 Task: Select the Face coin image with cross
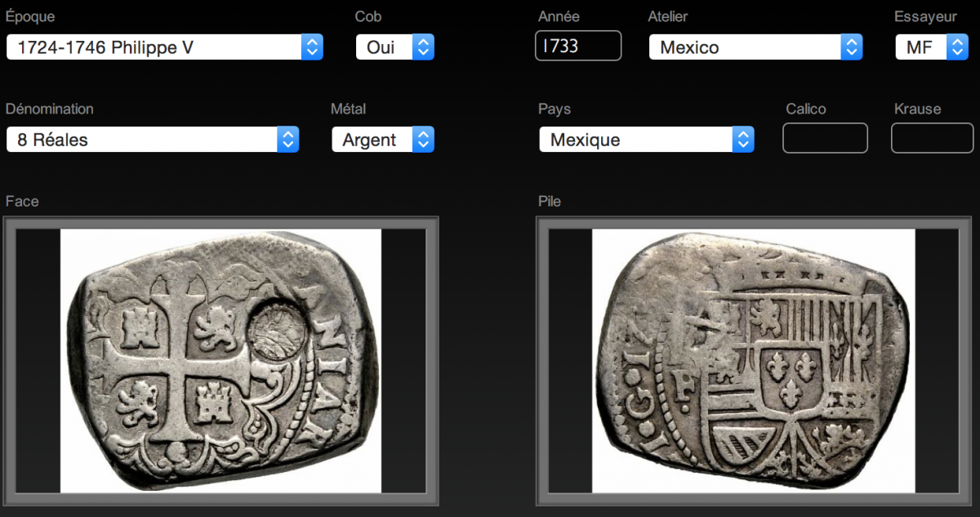[220, 360]
